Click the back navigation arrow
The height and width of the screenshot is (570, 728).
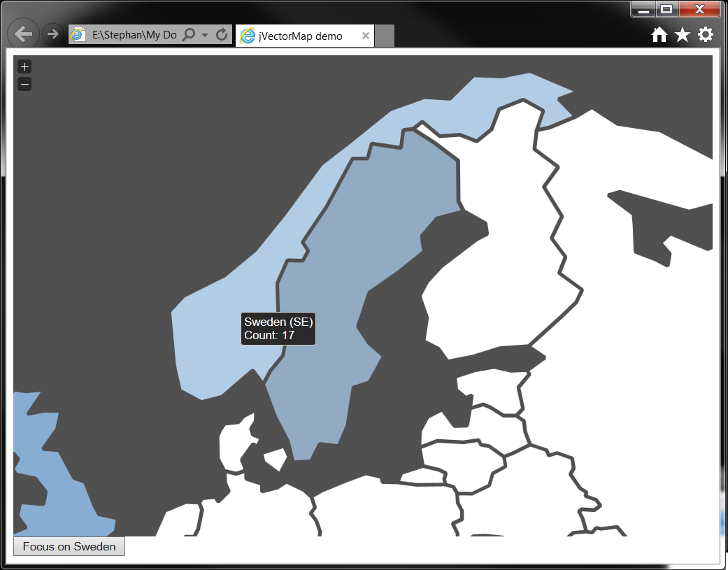(23, 33)
